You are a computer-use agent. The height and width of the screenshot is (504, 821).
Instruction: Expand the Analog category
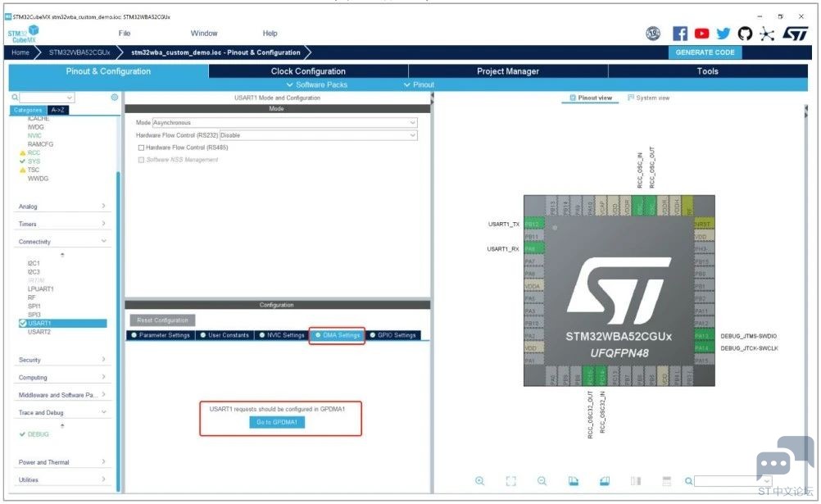click(62, 207)
